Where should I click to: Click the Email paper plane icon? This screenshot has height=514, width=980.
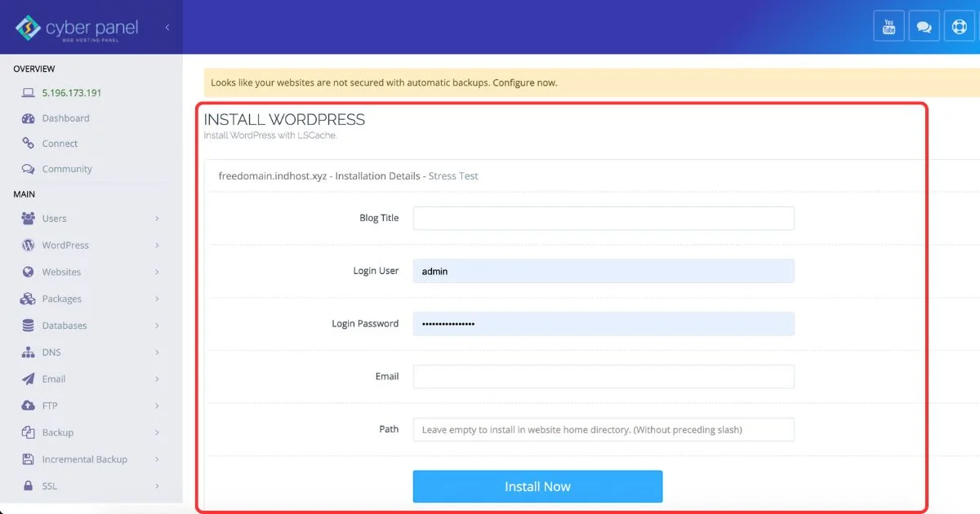pyautogui.click(x=28, y=379)
